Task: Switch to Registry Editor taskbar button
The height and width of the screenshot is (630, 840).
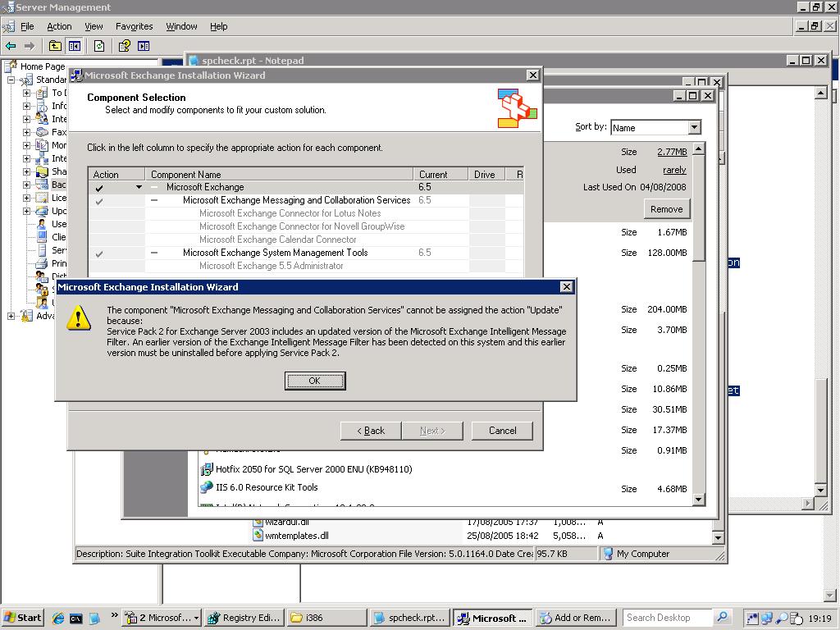Action: 244,618
